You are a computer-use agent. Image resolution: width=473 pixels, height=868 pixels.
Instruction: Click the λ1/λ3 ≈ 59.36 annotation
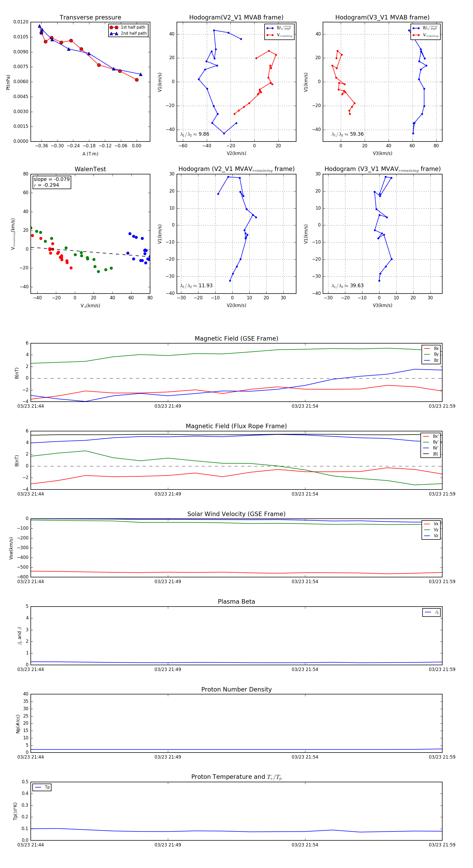pyautogui.click(x=347, y=134)
